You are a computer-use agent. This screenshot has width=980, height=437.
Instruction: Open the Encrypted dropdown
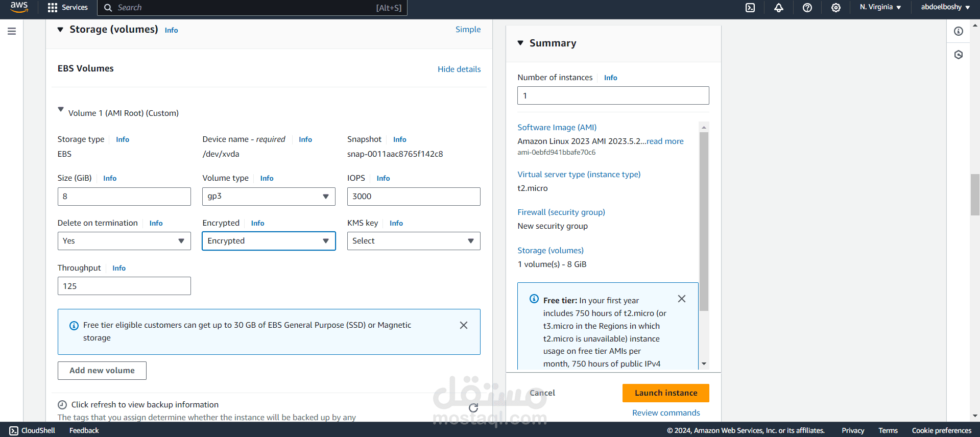[x=269, y=241]
